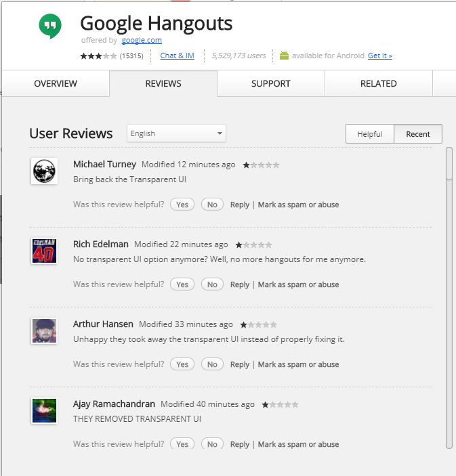This screenshot has width=456, height=476.
Task: Click Arthur Hansen's one-star rating
Action: pyautogui.click(x=259, y=324)
